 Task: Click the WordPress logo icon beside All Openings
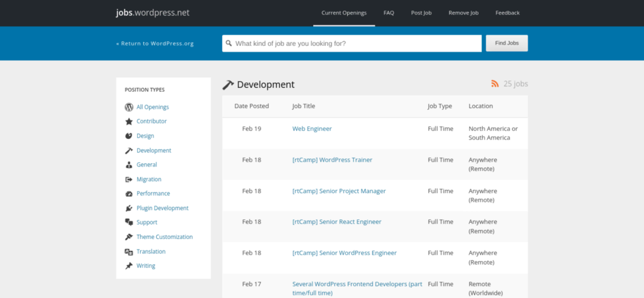tap(129, 107)
